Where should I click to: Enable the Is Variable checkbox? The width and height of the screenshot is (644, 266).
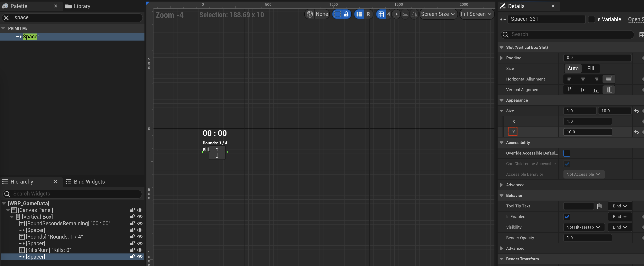pos(591,19)
